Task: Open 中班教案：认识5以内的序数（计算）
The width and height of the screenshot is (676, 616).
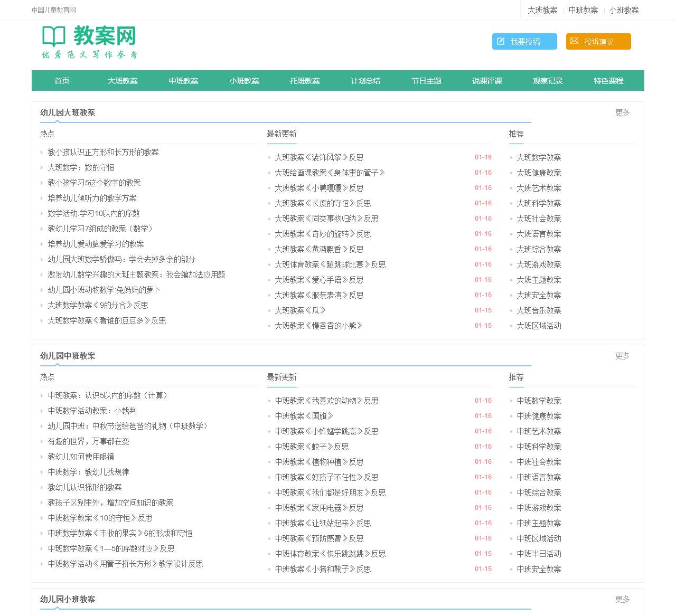Action: (109, 395)
